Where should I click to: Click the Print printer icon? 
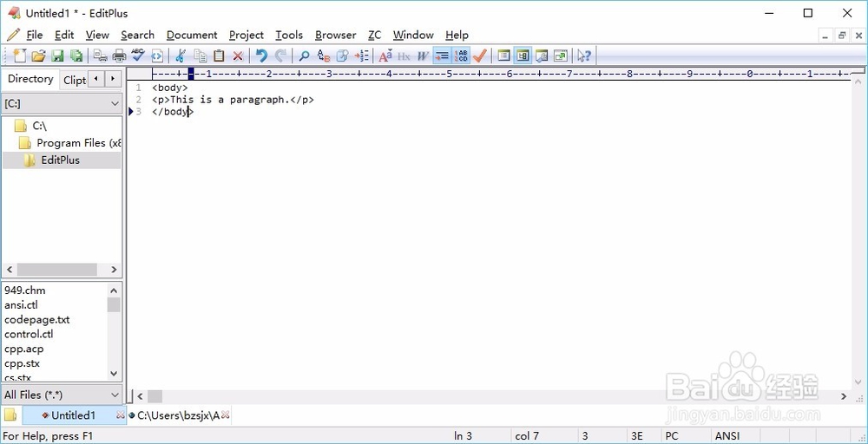pos(119,55)
